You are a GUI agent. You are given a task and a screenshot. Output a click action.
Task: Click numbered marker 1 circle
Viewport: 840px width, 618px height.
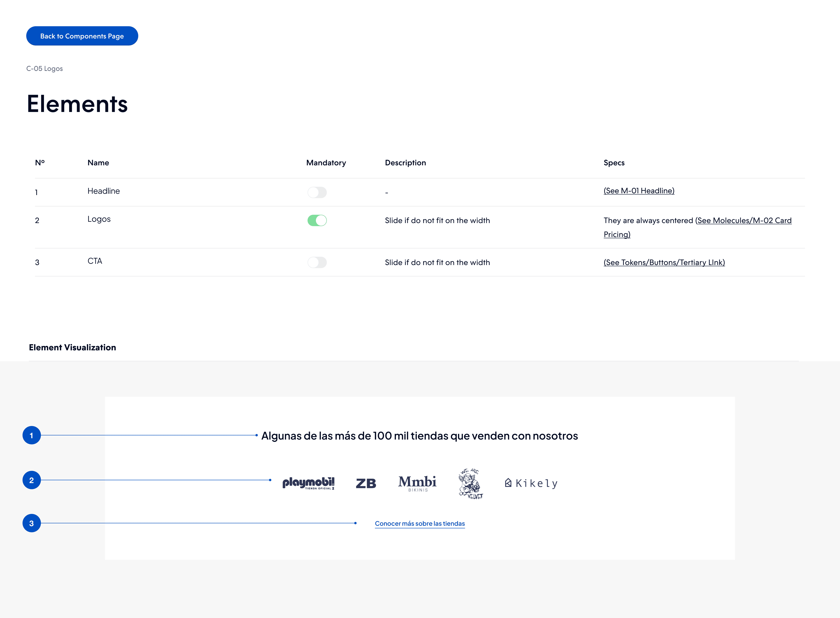pos(31,435)
